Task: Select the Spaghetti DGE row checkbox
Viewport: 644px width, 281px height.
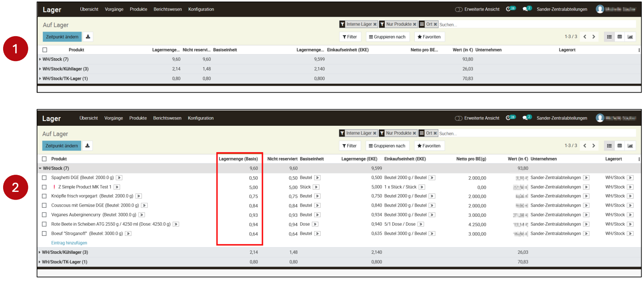Action: tap(44, 178)
